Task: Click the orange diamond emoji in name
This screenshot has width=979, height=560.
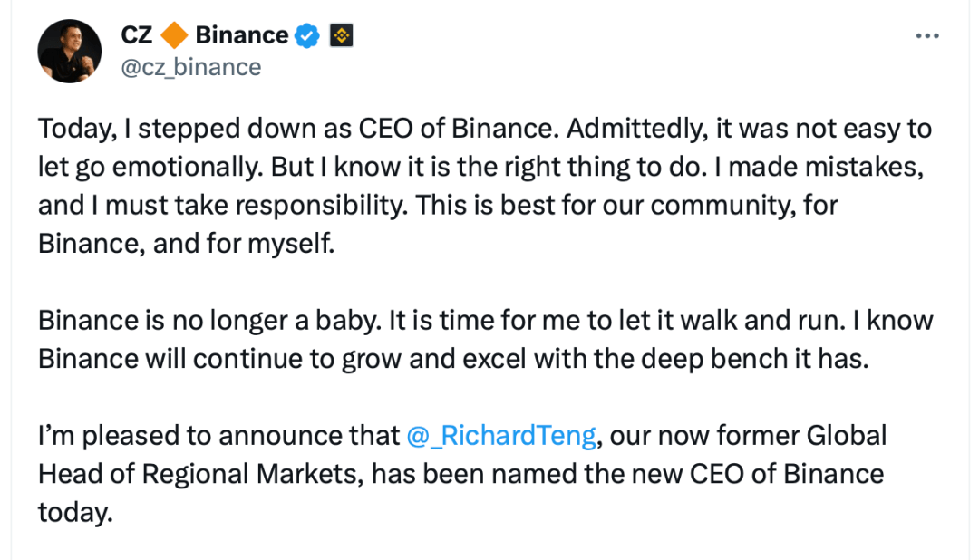Action: pos(174,36)
